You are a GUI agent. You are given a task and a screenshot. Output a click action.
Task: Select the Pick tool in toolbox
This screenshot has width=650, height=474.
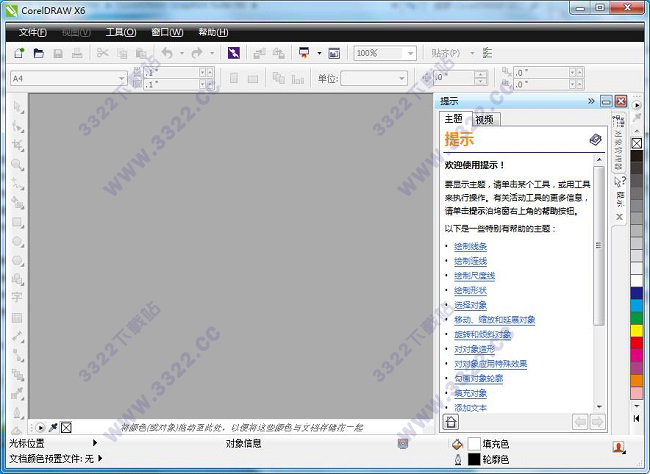(17, 107)
